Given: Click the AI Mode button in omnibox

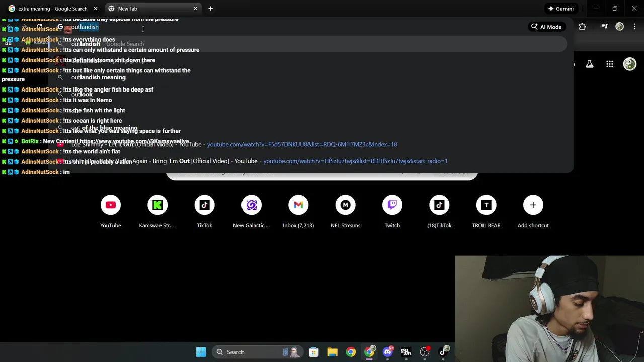Looking at the screenshot, I should pyautogui.click(x=546, y=27).
